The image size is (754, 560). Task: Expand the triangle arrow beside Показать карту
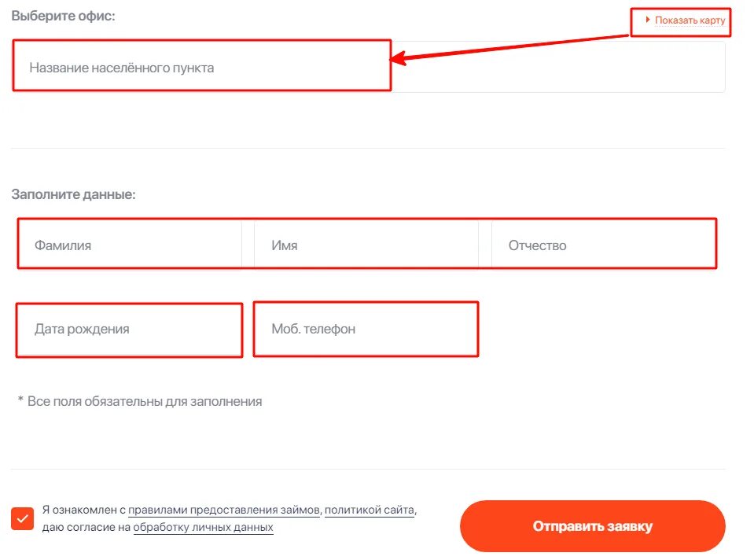647,20
